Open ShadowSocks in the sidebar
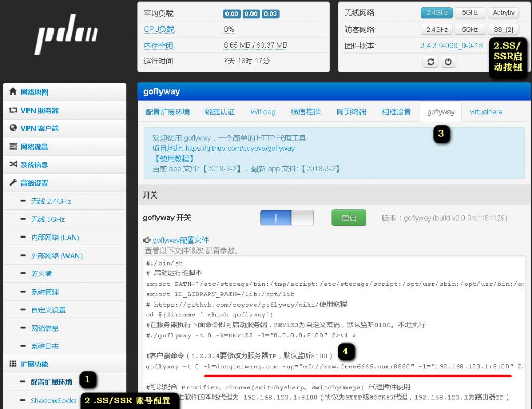Screen dimensions: 532x409 point(54,401)
